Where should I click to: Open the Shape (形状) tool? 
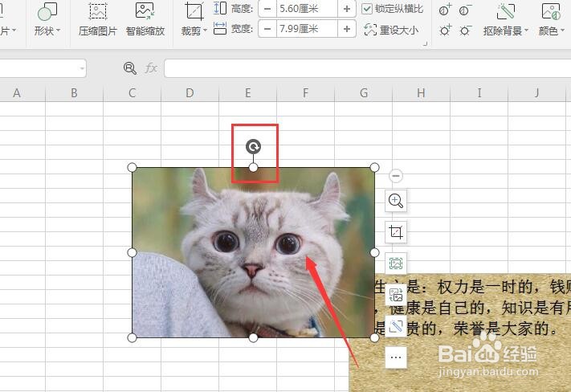coord(47,11)
